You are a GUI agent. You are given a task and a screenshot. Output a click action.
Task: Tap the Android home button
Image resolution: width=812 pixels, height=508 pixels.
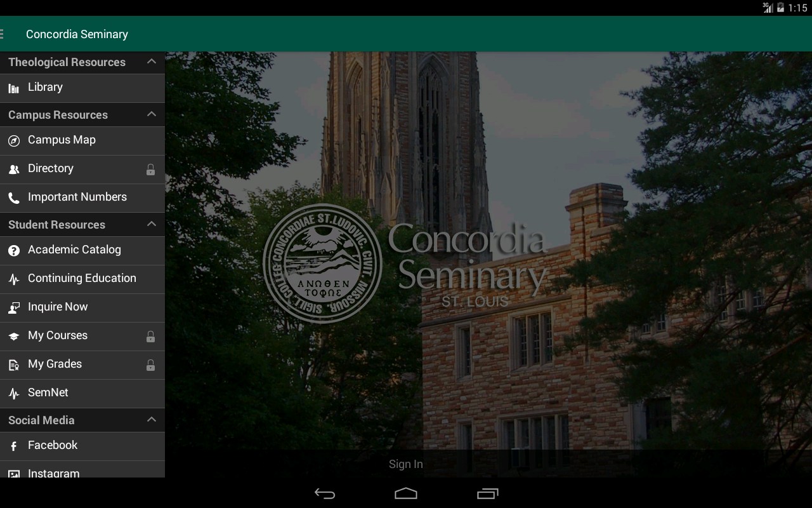[406, 493]
